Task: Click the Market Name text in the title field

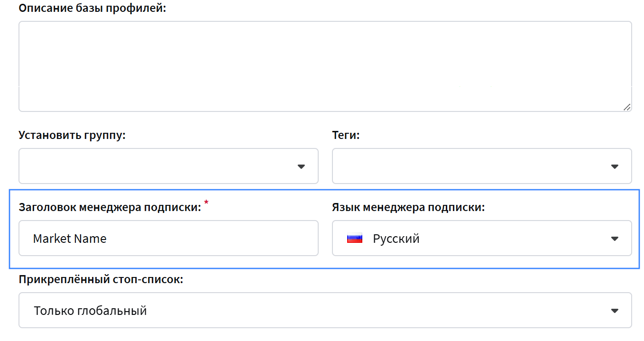Action: 70,239
